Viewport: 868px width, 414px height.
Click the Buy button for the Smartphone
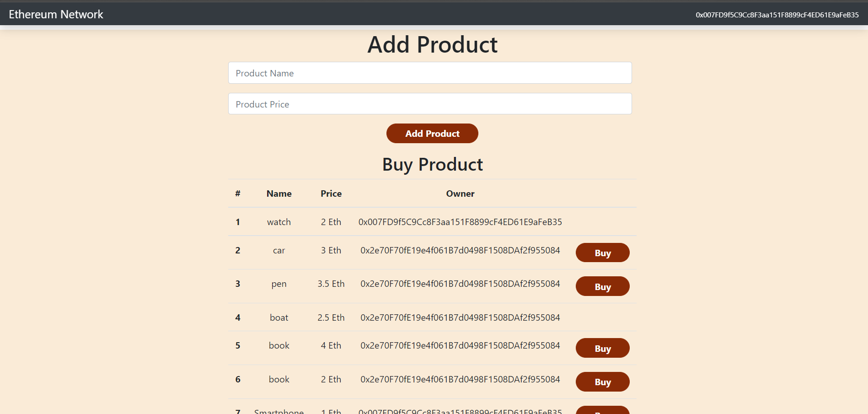(x=602, y=411)
